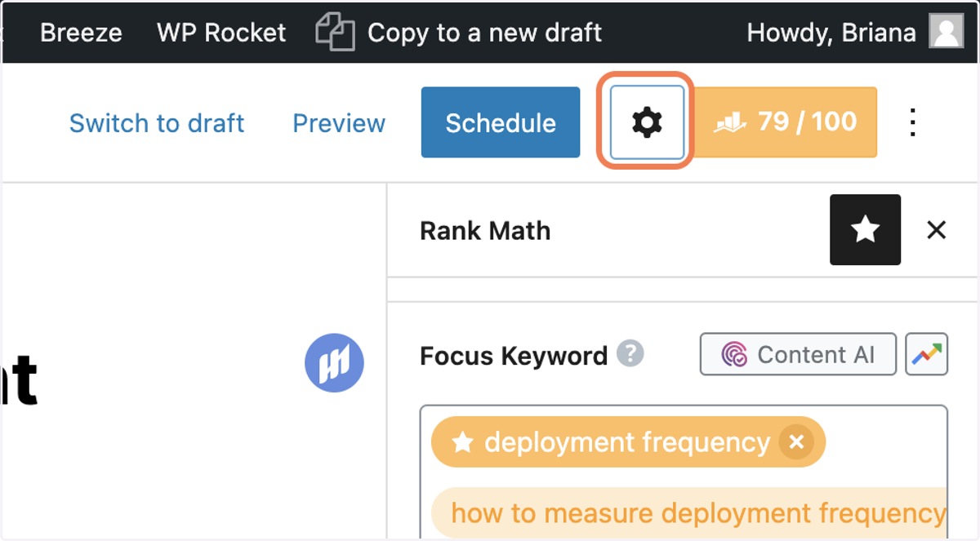Open the post Preview

pos(339,123)
